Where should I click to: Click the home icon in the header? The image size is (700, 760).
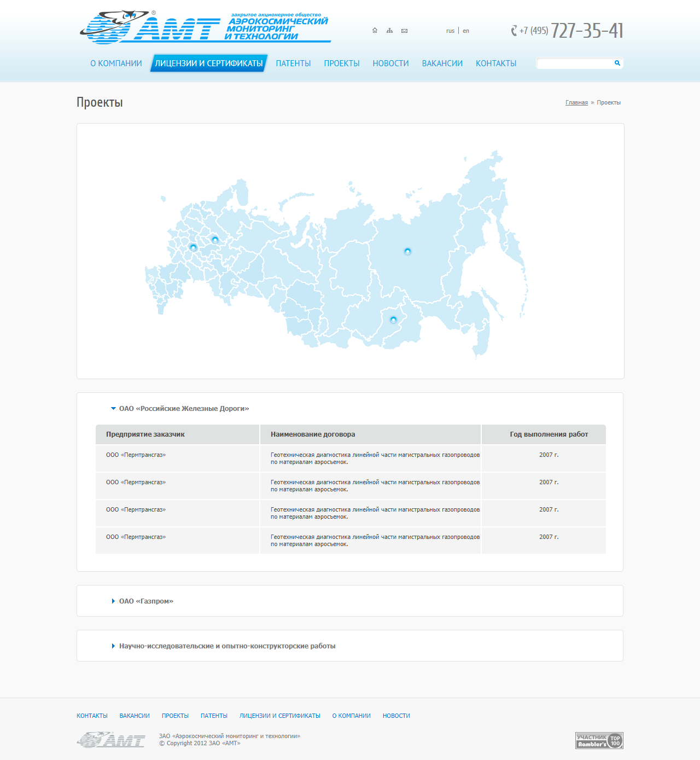375,31
